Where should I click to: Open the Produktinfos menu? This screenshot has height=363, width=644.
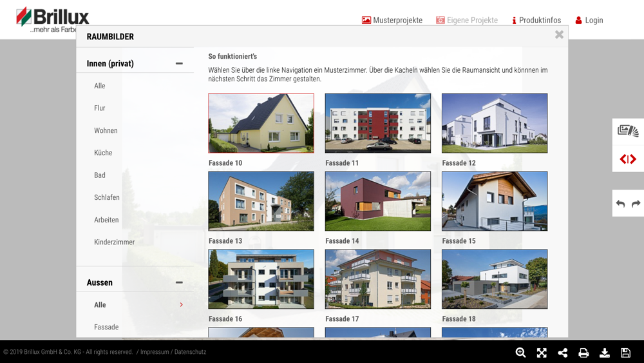(536, 20)
